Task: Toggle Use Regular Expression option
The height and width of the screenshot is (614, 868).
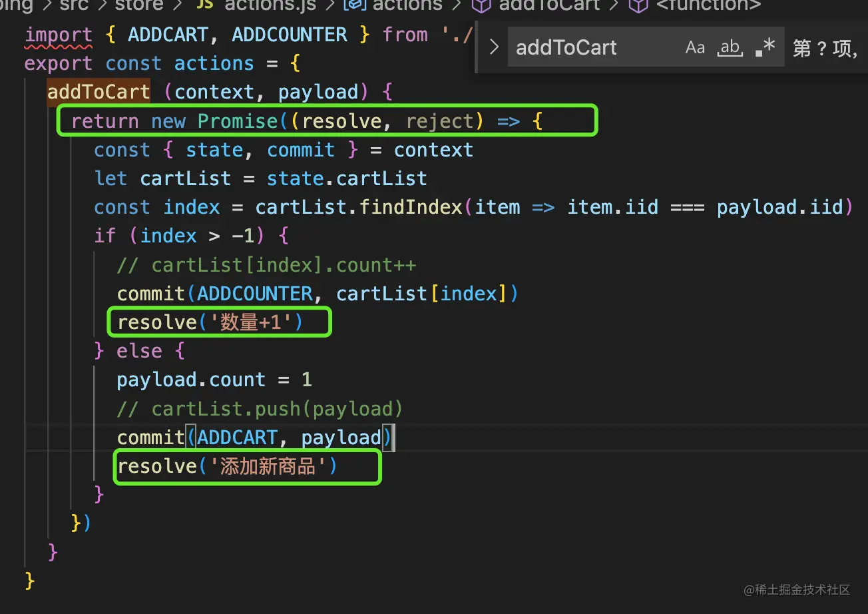Action: pyautogui.click(x=765, y=47)
